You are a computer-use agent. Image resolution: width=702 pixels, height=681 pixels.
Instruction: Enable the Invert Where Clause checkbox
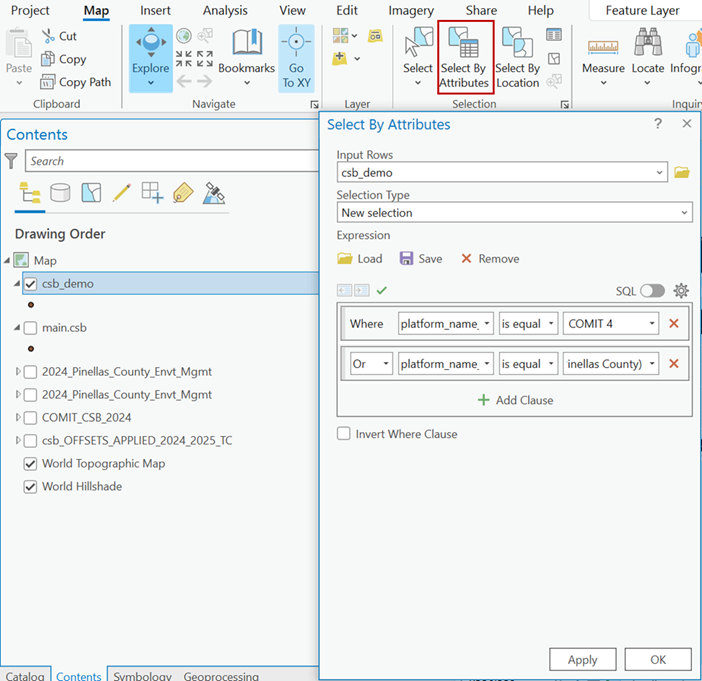point(344,434)
